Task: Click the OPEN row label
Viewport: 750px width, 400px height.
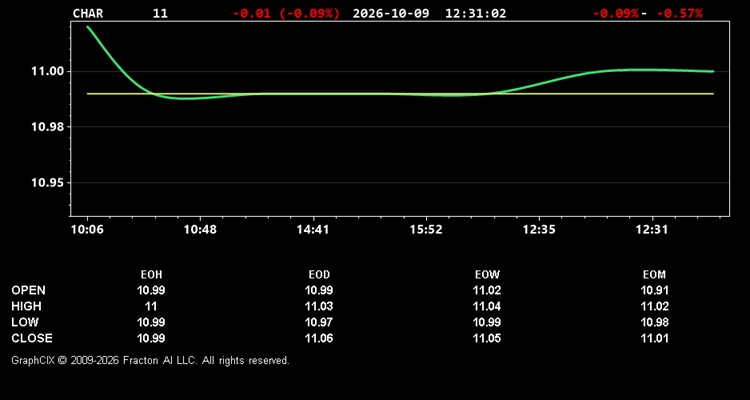Action: (29, 290)
